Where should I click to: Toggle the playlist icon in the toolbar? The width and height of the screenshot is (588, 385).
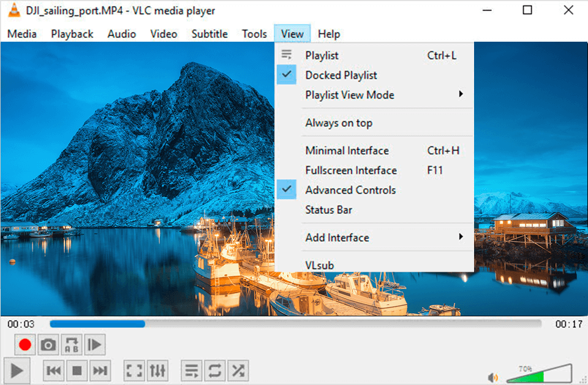pyautogui.click(x=192, y=370)
